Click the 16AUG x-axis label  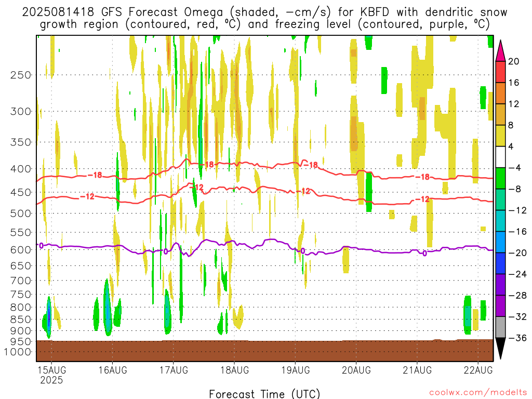(113, 370)
